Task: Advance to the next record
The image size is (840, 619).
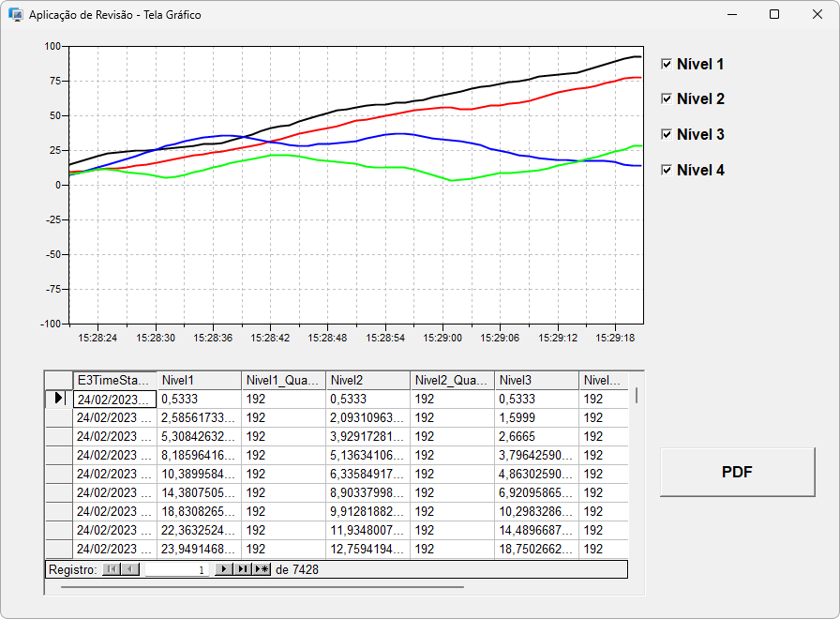Action: click(x=223, y=569)
